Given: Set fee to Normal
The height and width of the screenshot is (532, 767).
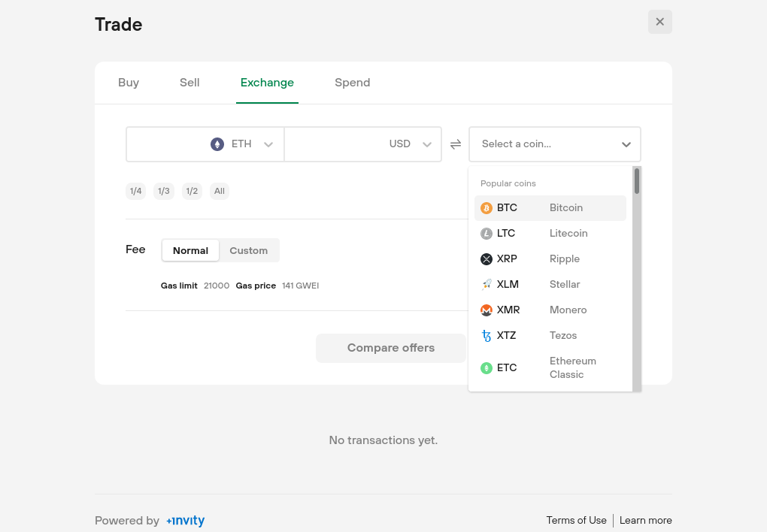Looking at the screenshot, I should pos(190,250).
